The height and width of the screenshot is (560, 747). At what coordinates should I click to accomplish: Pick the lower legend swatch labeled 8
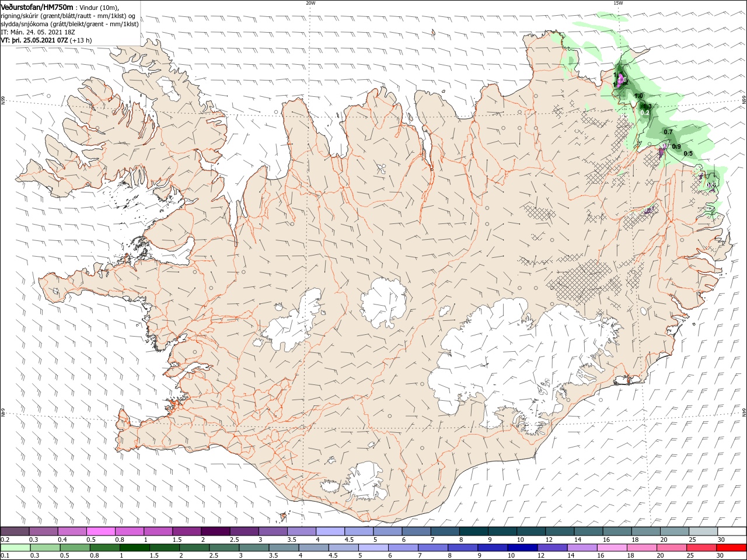pos(463,548)
